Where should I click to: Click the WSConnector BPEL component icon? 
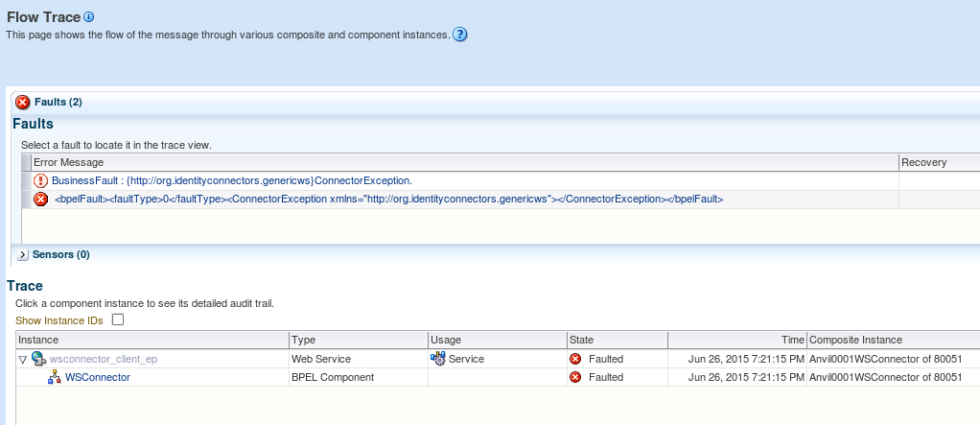coord(55,377)
